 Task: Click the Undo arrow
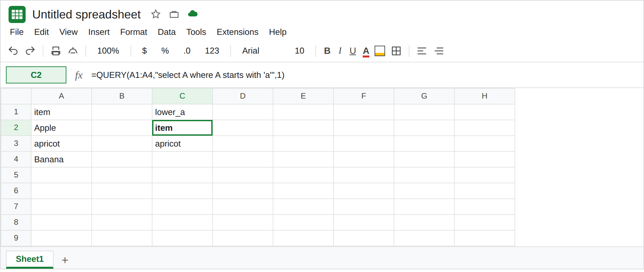pyautogui.click(x=13, y=51)
